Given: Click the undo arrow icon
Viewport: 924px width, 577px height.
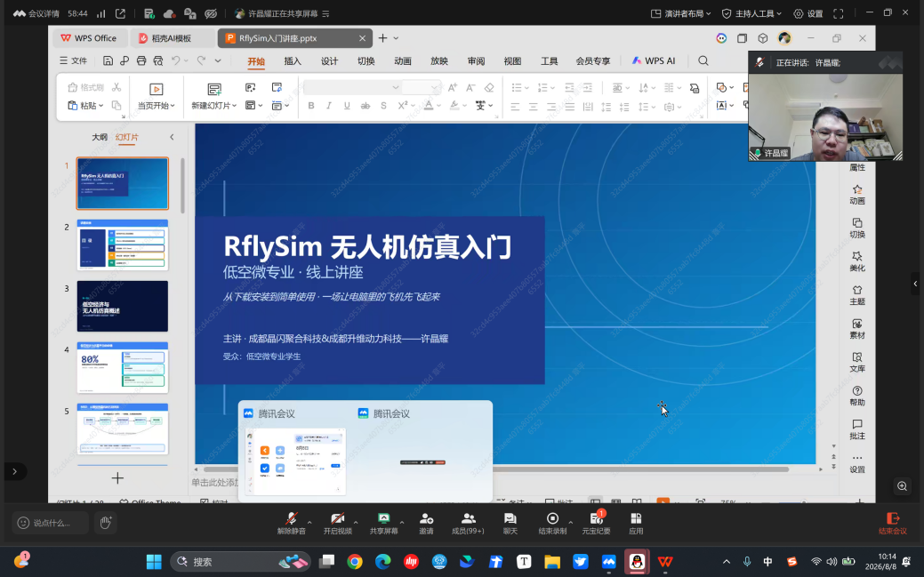Looking at the screenshot, I should 175,60.
